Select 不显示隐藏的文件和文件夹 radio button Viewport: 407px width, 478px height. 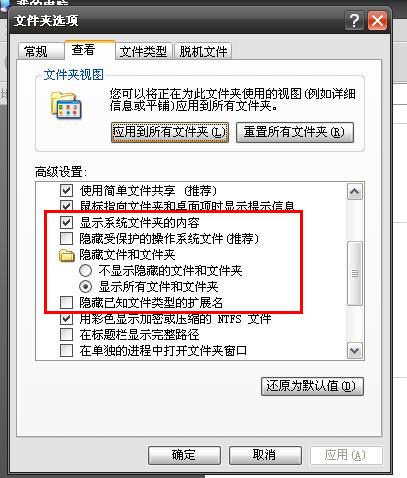coord(85,271)
